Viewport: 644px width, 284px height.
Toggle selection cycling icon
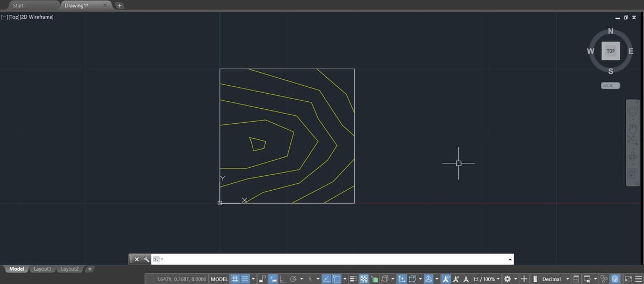[374, 279]
